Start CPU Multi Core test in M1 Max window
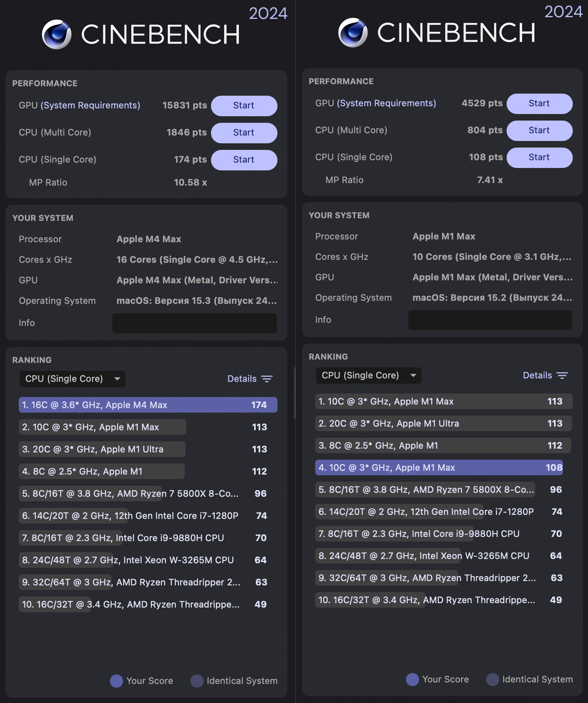Image resolution: width=588 pixels, height=703 pixels. tap(540, 130)
